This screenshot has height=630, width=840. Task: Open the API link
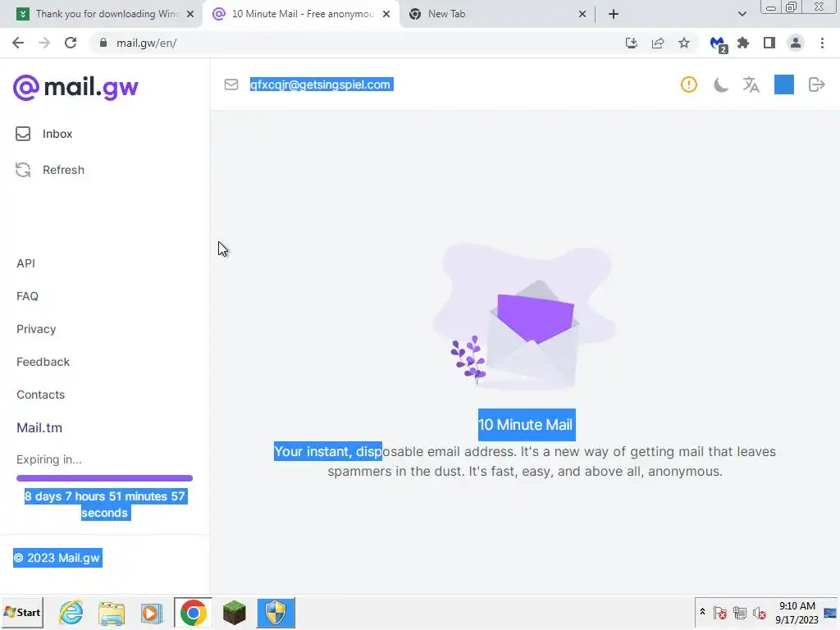coord(25,263)
